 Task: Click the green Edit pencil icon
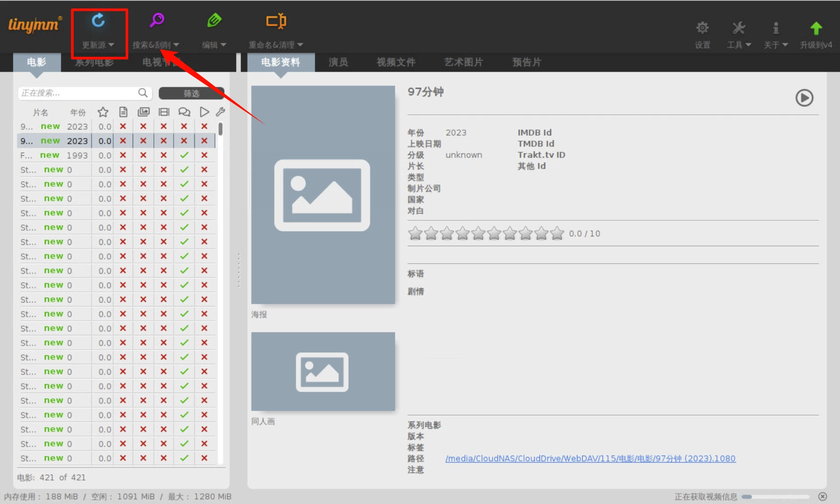214,21
